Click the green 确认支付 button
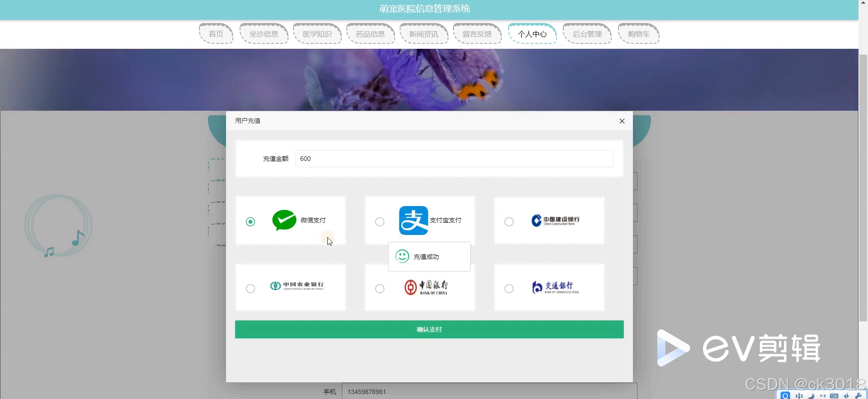The image size is (868, 399). point(429,329)
